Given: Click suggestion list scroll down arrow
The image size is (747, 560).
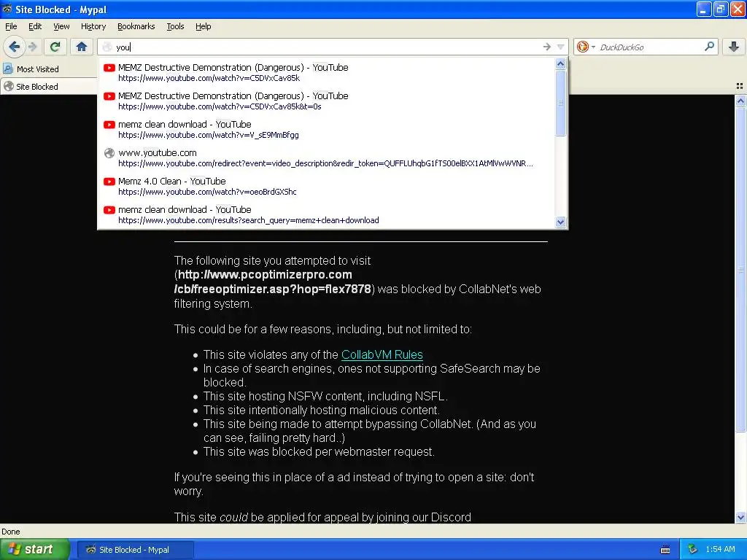Looking at the screenshot, I should pyautogui.click(x=561, y=222).
